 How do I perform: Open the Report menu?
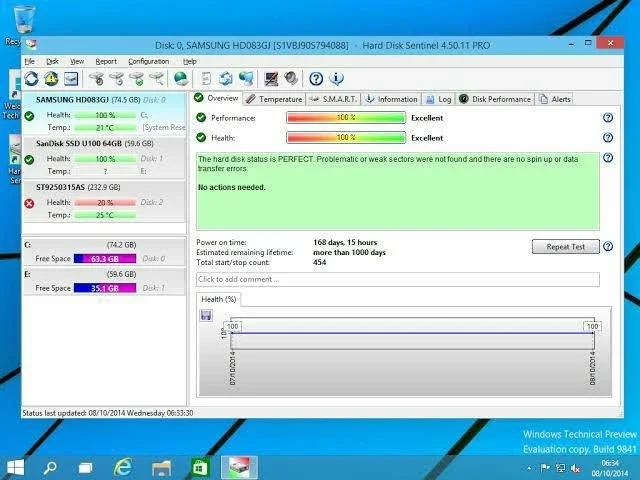[x=106, y=61]
